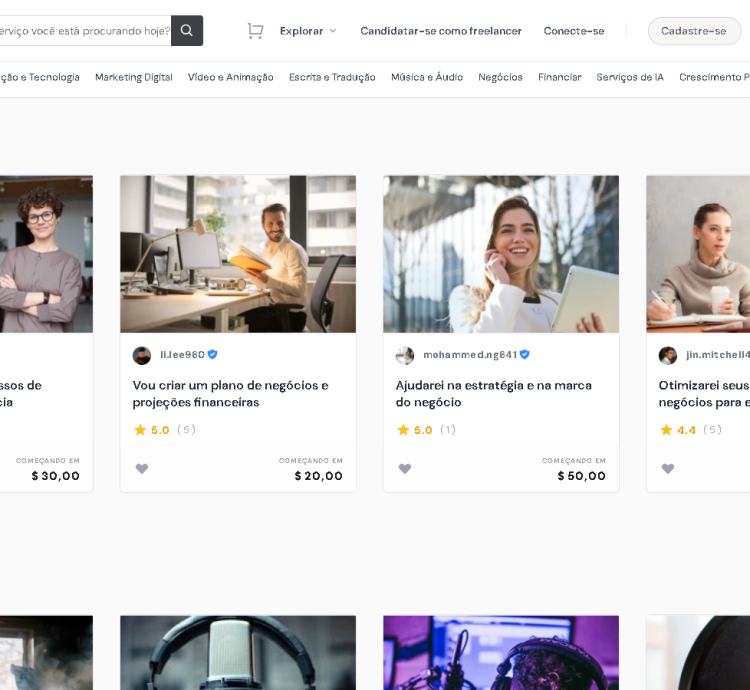Click the $ 20,00 price

319,476
